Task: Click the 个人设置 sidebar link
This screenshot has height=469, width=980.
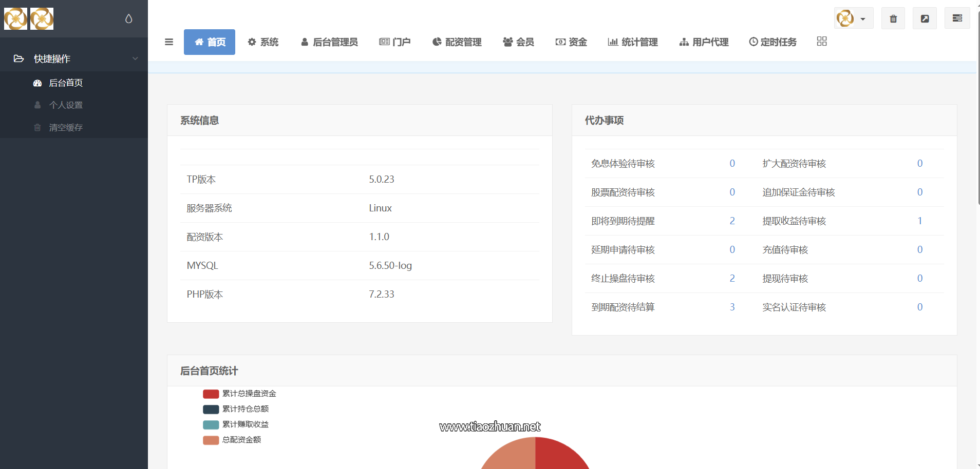Action: pyautogui.click(x=66, y=105)
